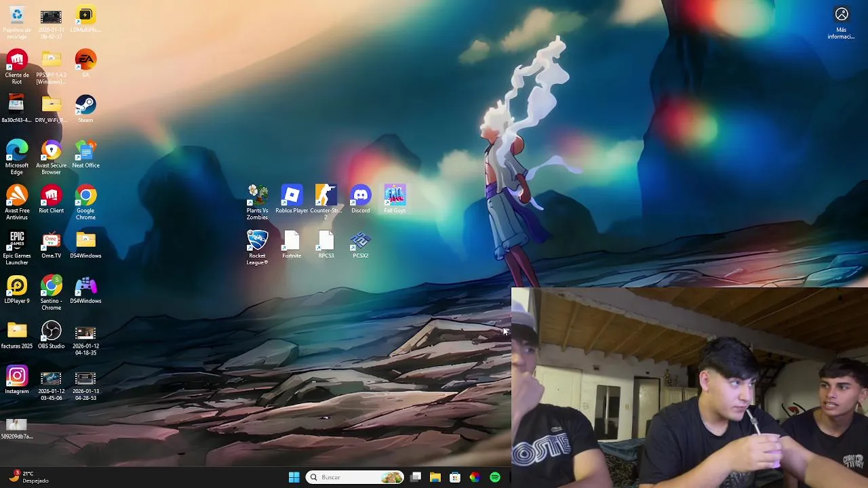Open the LDPlayer 9 shortcut
The height and width of the screenshot is (488, 868).
pos(17,289)
